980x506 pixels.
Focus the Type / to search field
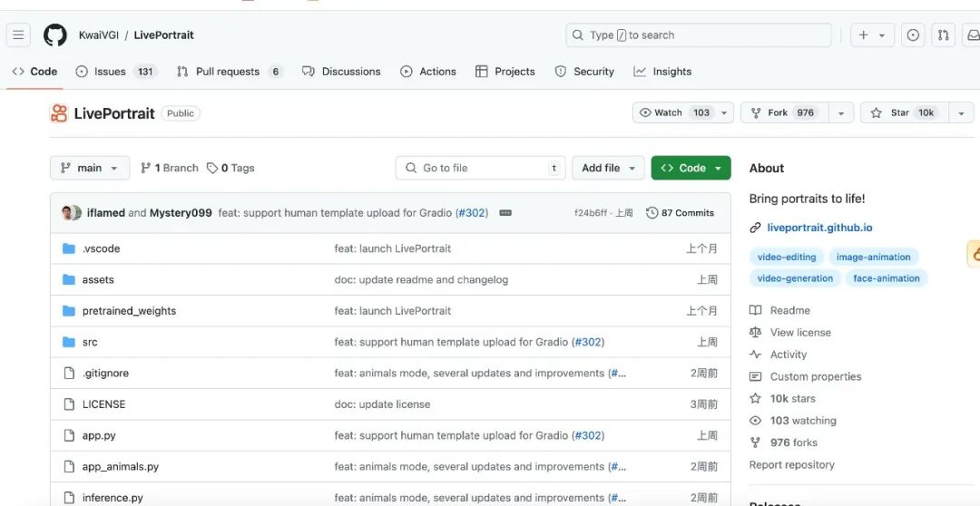698,35
